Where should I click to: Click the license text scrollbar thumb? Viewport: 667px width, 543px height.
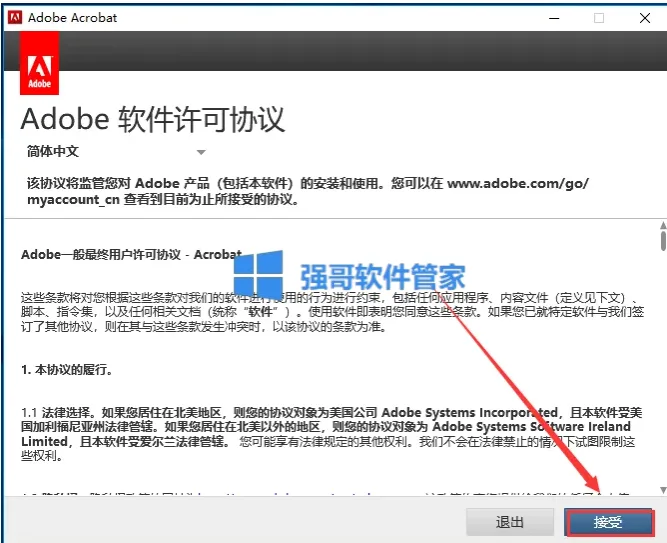pos(663,240)
